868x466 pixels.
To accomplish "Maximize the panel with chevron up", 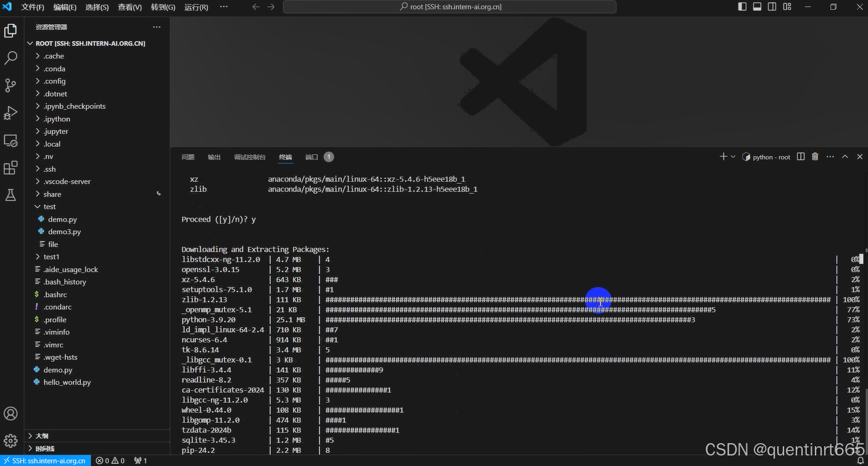I will tap(845, 157).
